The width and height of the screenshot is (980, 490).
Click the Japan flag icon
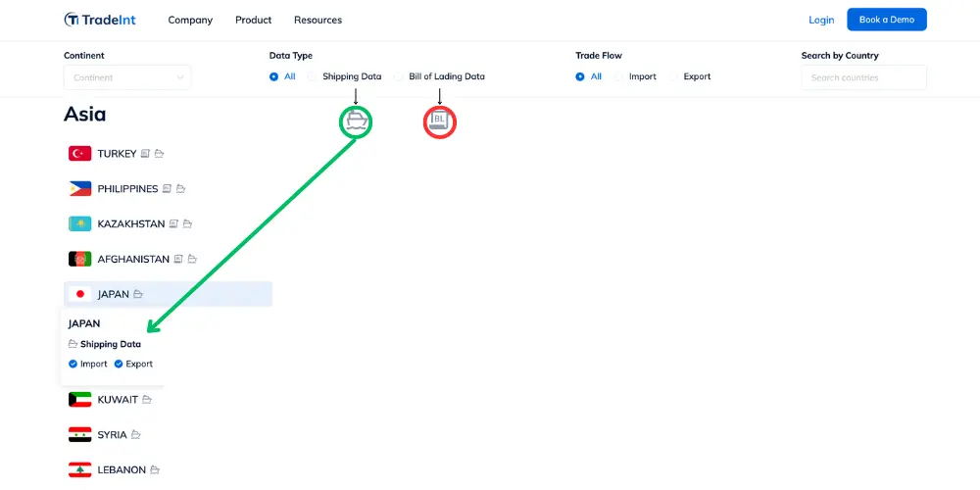click(x=80, y=294)
